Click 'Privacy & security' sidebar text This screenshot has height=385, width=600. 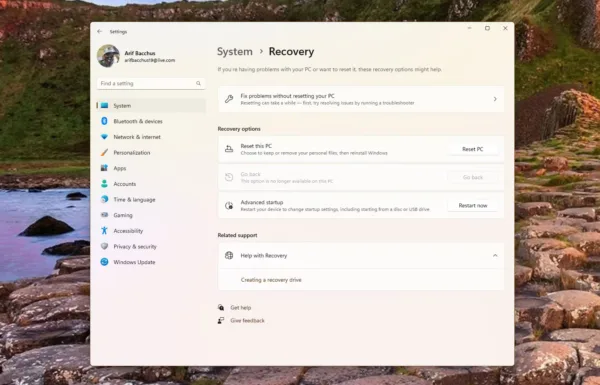pos(135,246)
